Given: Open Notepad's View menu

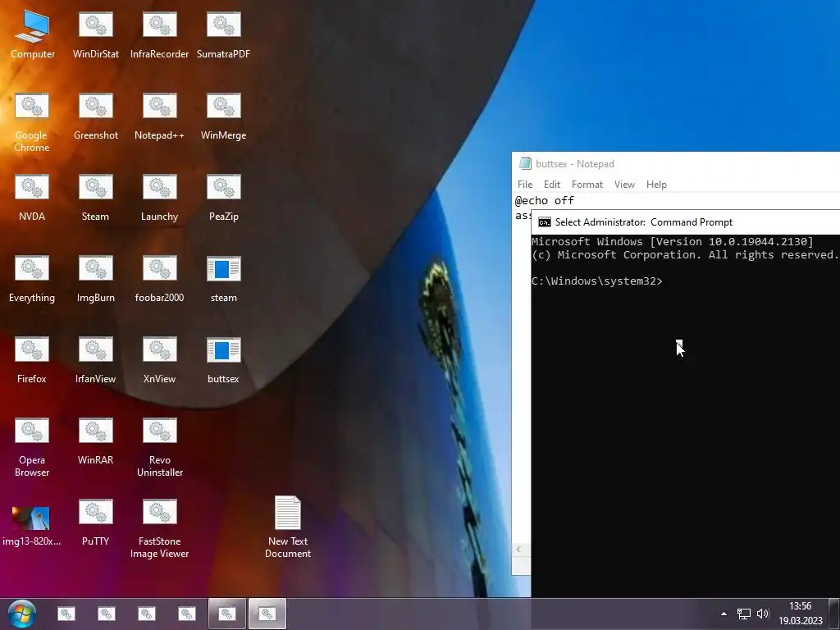Looking at the screenshot, I should (624, 185).
